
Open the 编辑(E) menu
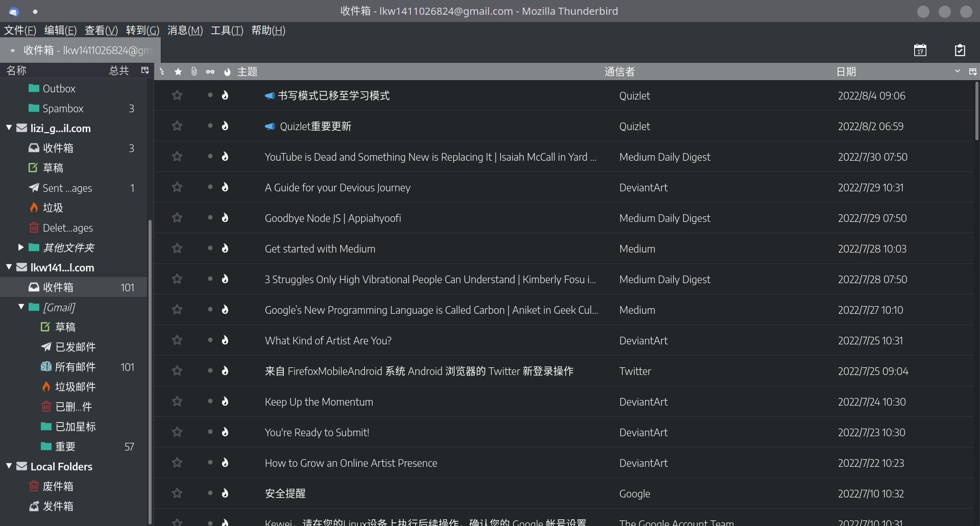(x=60, y=31)
